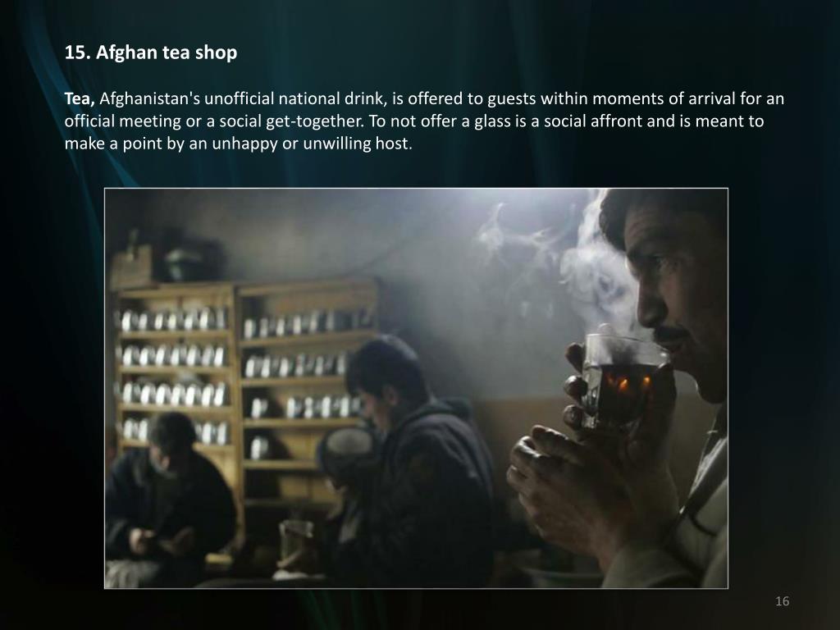Select the tea shop photograph
Image resolution: width=840 pixels, height=630 pixels.
coord(416,388)
